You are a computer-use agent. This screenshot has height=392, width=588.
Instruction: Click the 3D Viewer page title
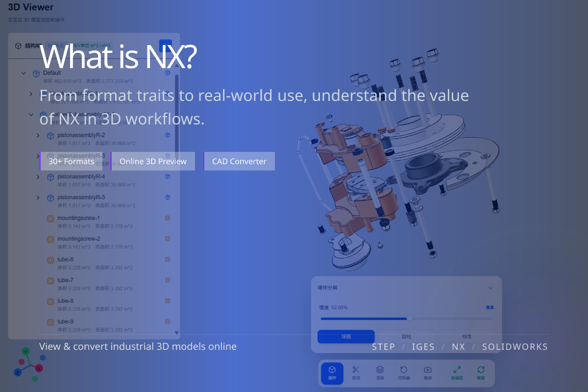(x=31, y=7)
